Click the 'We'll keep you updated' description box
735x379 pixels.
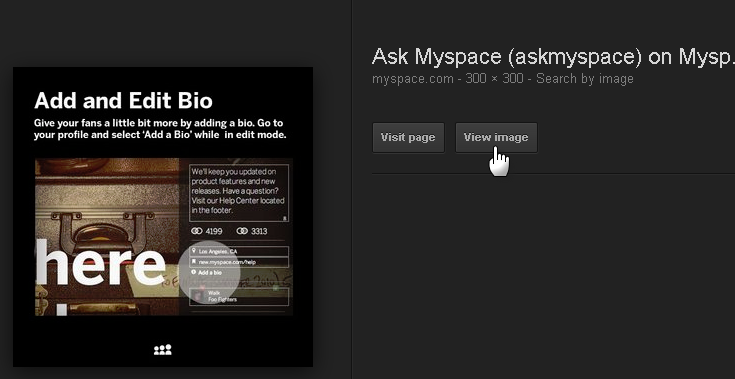coord(239,193)
